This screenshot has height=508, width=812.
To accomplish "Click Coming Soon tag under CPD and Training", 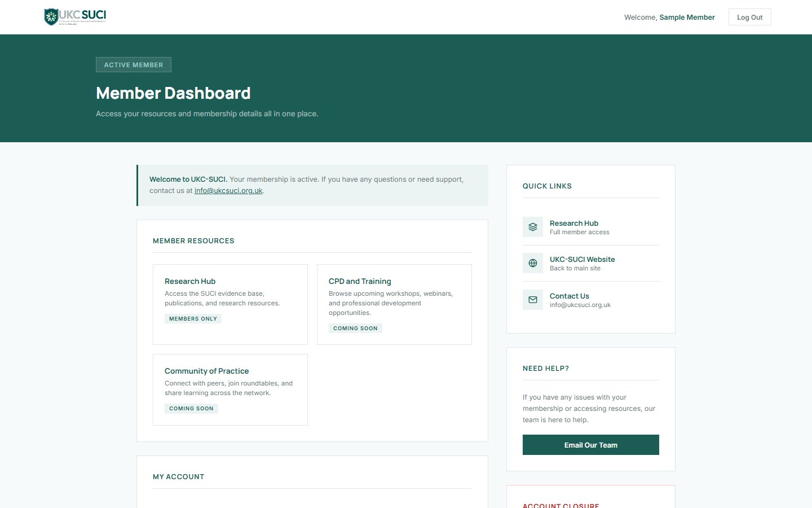I will (x=355, y=329).
